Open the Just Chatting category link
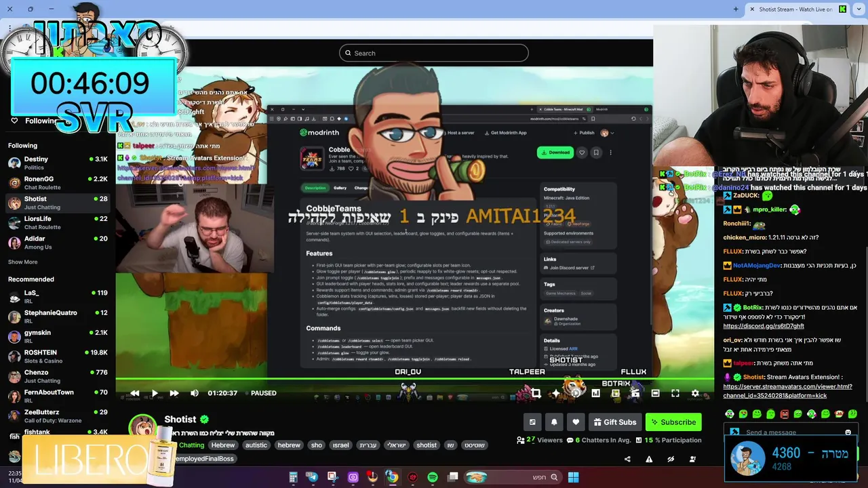The width and height of the screenshot is (868, 488). 191,445
